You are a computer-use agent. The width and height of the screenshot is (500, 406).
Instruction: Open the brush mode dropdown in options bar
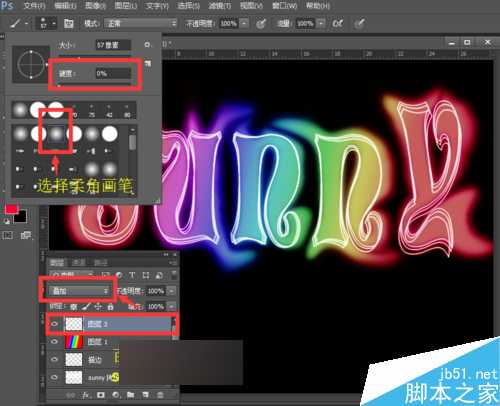pyautogui.click(x=140, y=23)
